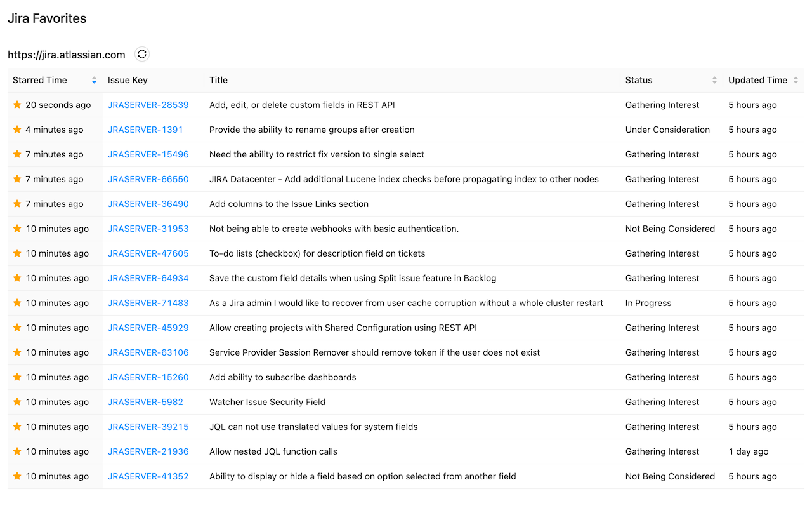Click title 'JQL can not use translated values for system fields'

[313, 427]
